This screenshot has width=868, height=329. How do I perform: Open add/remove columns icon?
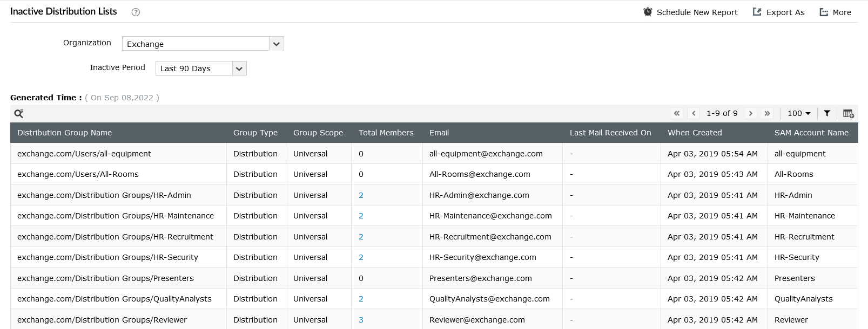[848, 113]
